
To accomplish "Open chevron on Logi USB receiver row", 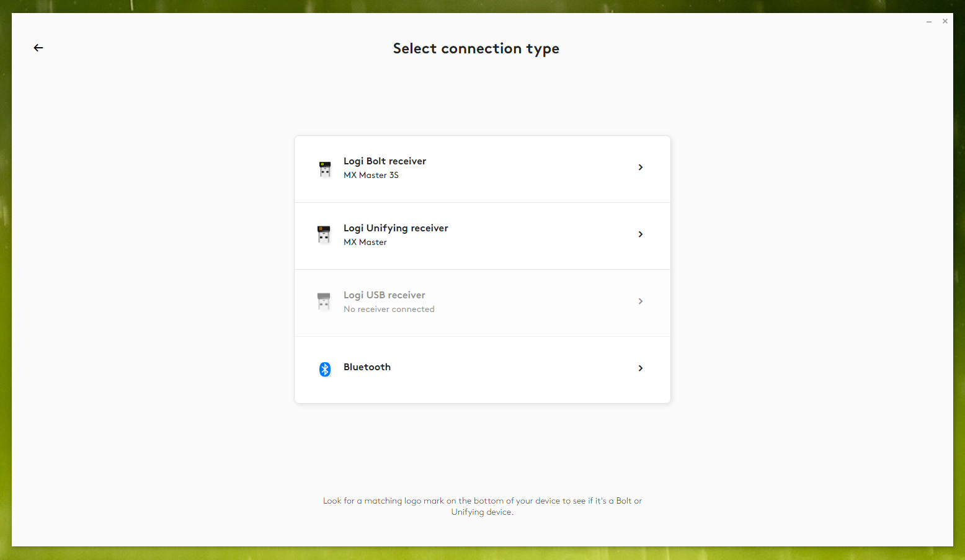I will coord(641,301).
